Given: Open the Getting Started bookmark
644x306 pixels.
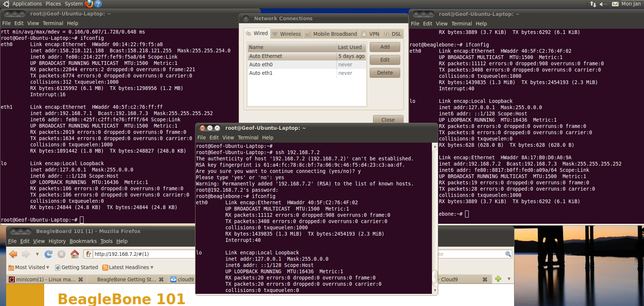Looking at the screenshot, I should [77, 267].
